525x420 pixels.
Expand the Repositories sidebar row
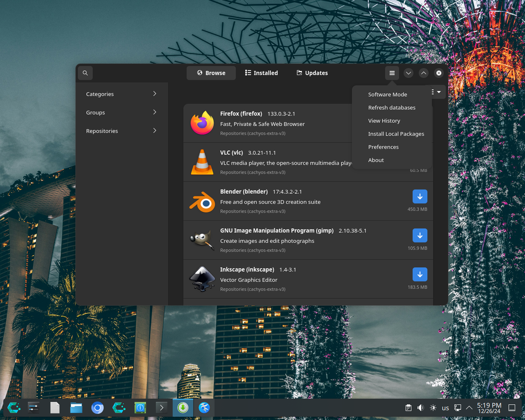click(x=122, y=131)
